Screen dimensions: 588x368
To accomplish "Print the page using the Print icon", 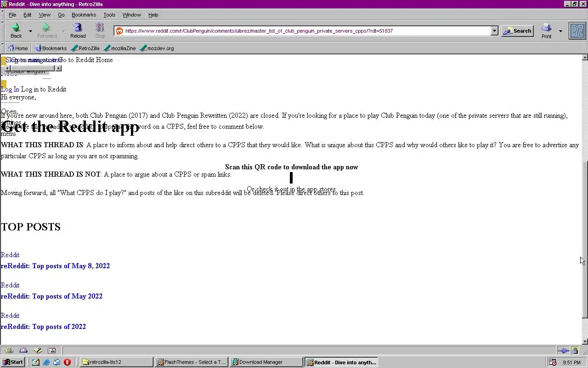I will (x=546, y=31).
